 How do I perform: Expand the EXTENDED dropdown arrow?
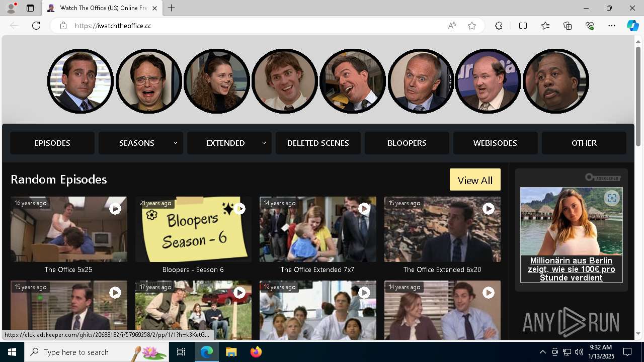(264, 143)
